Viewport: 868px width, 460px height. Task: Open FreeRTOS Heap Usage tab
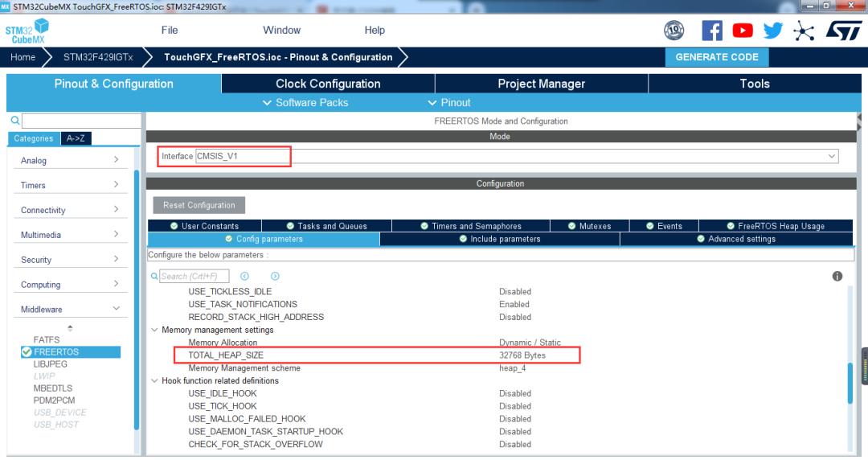[776, 226]
